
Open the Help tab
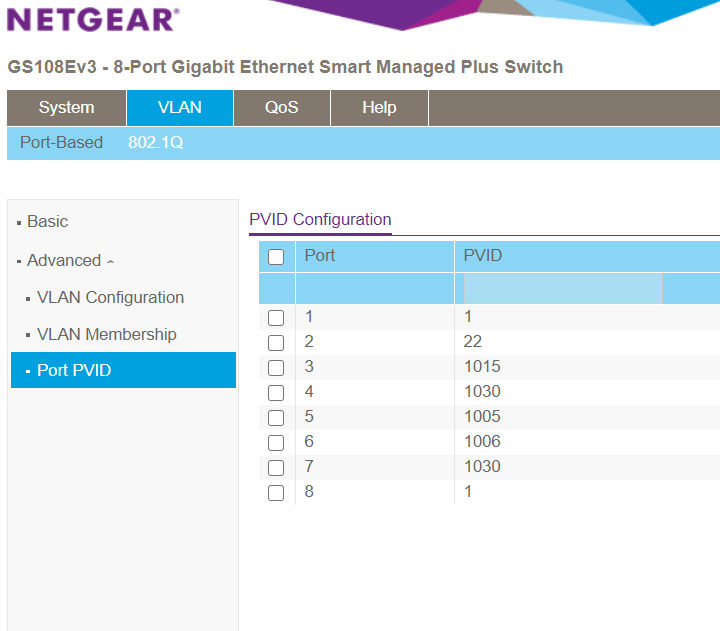[379, 107]
